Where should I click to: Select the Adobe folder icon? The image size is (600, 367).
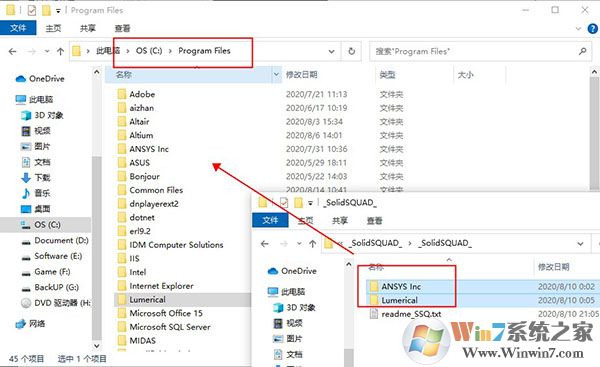122,94
